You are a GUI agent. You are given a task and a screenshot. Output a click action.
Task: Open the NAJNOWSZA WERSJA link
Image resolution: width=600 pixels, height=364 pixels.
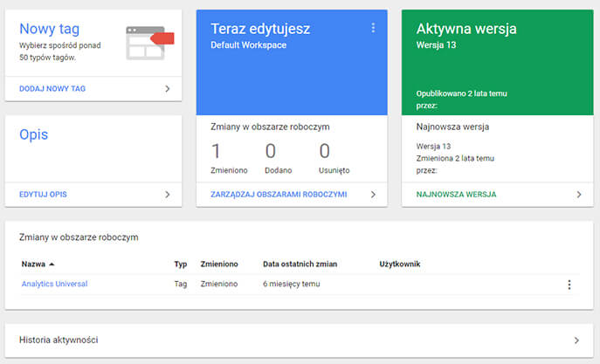coord(456,195)
